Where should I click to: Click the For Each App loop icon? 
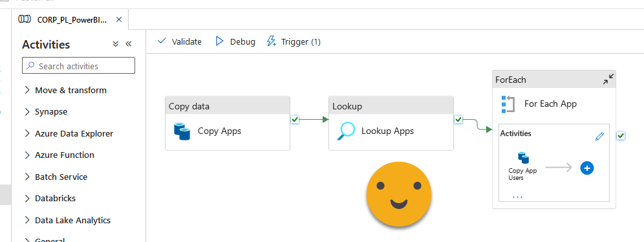coord(508,104)
